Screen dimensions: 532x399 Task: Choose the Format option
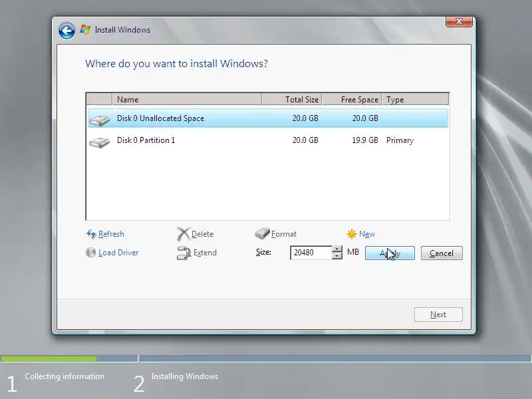point(284,234)
